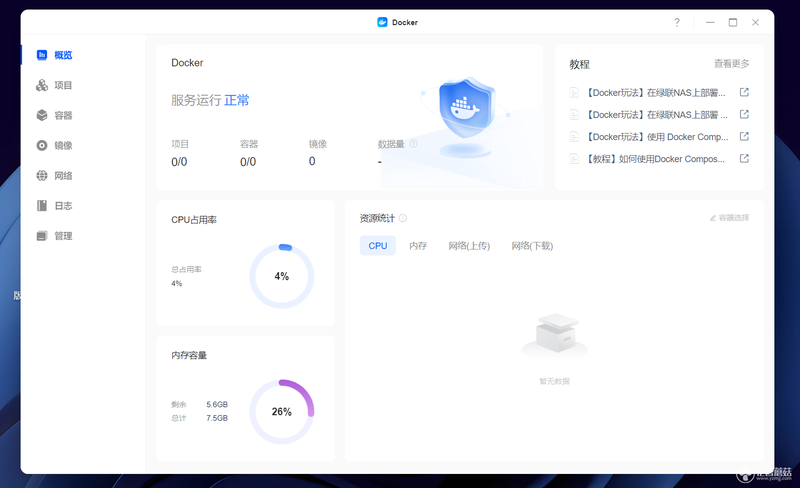800x488 pixels.
Task: Click the 暂无数据 empty box placeholder
Action: click(x=555, y=334)
